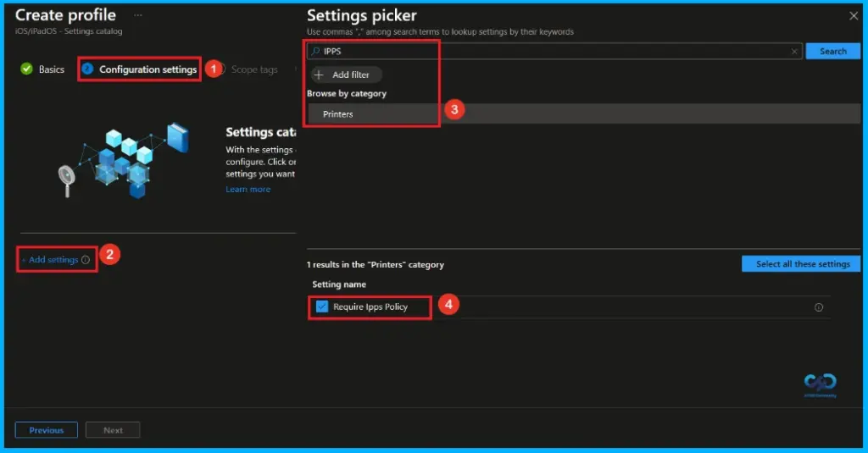This screenshot has height=453, width=868.
Task: Select the Configuration settings tab
Action: coord(140,69)
